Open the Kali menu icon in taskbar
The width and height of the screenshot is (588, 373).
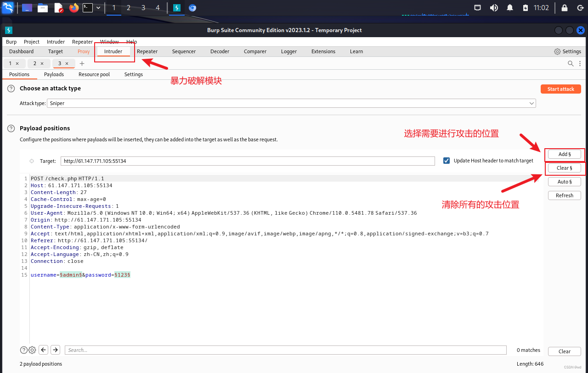(8, 7)
